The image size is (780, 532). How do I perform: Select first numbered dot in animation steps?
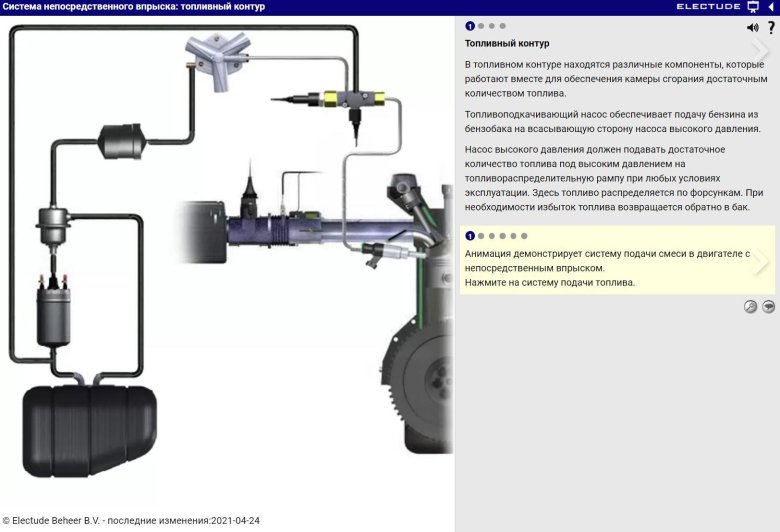pos(470,236)
